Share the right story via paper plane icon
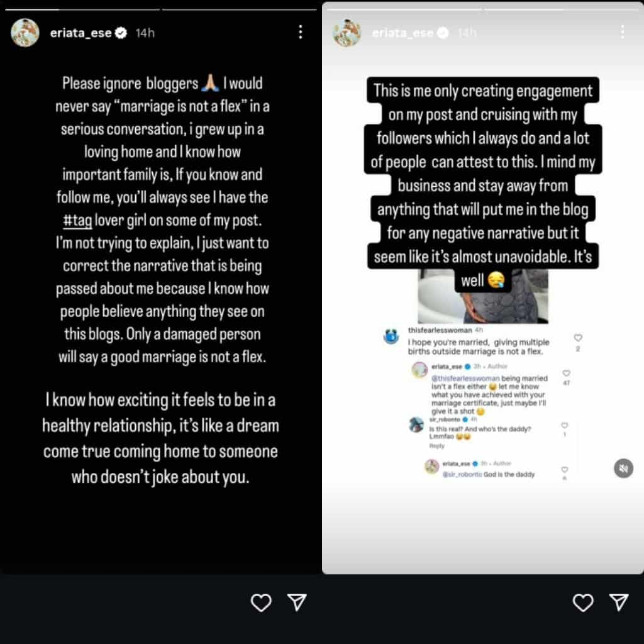The height and width of the screenshot is (644, 644). (x=618, y=602)
